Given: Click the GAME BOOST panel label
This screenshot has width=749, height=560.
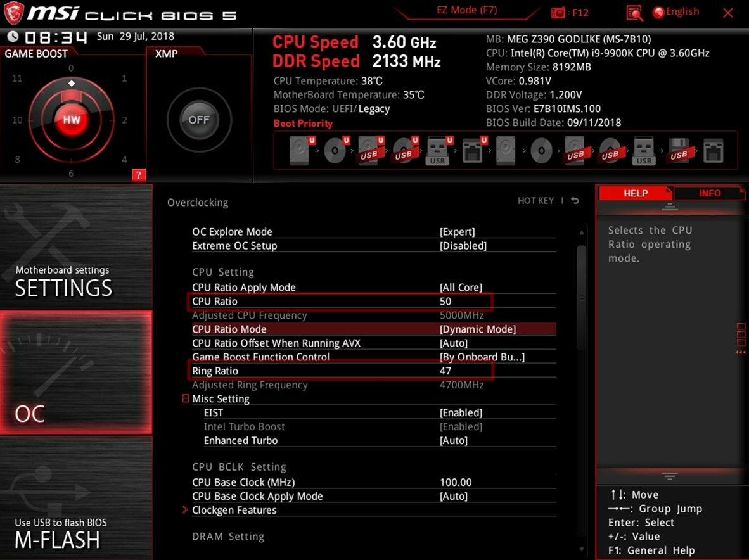Looking at the screenshot, I should 36,53.
